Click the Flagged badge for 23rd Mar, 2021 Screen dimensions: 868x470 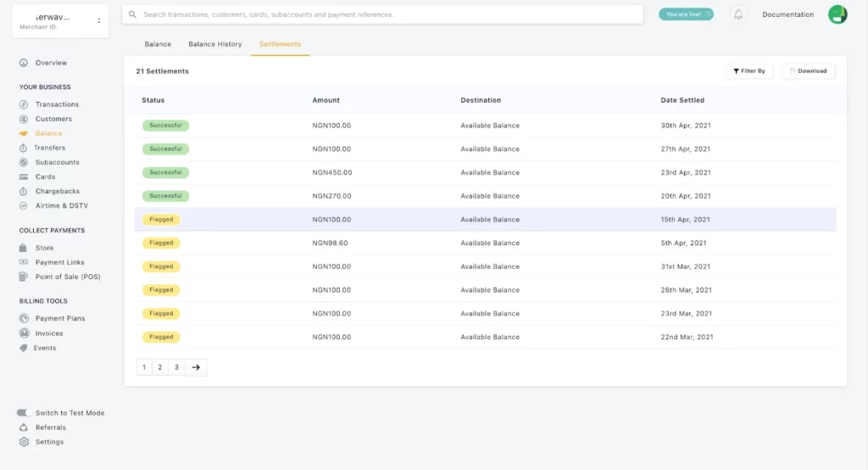[161, 313]
